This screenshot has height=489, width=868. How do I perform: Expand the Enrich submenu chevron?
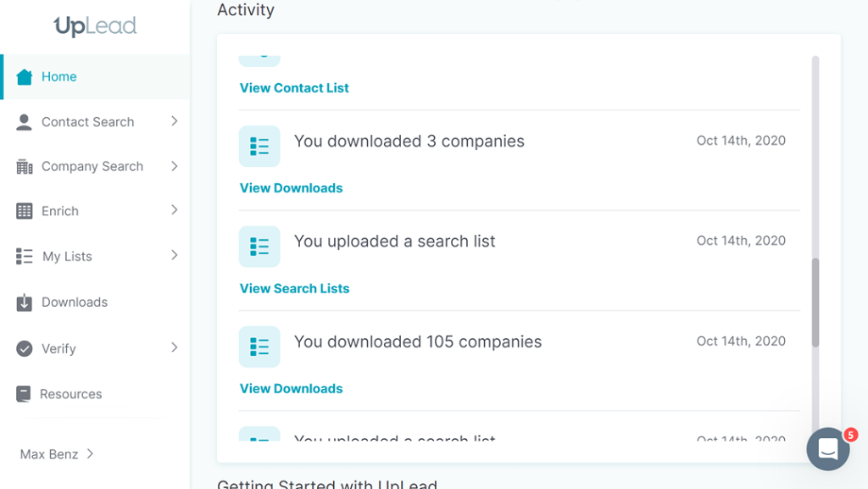(174, 210)
